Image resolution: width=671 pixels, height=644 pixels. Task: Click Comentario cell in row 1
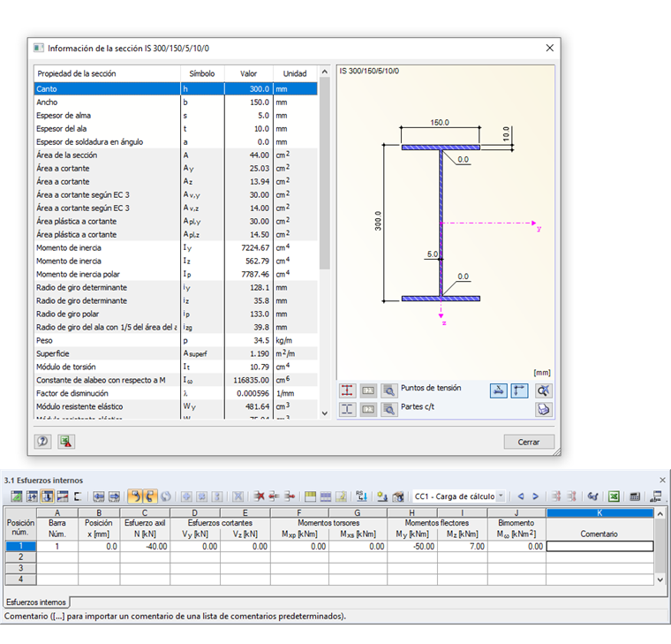tap(599, 546)
